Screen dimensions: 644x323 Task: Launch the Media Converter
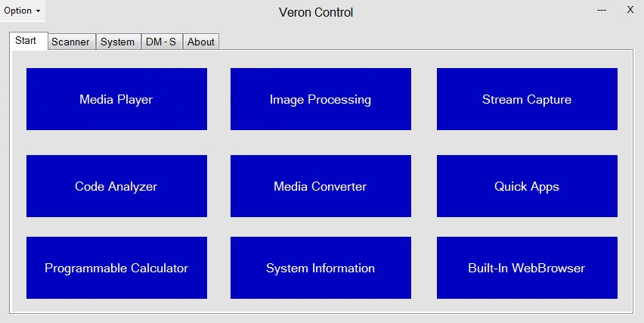[x=320, y=186]
